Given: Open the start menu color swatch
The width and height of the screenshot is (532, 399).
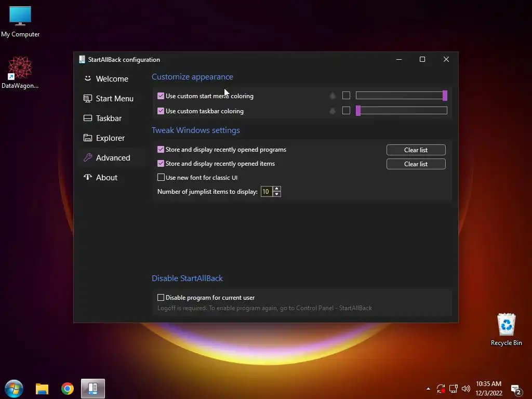Looking at the screenshot, I should 346,96.
